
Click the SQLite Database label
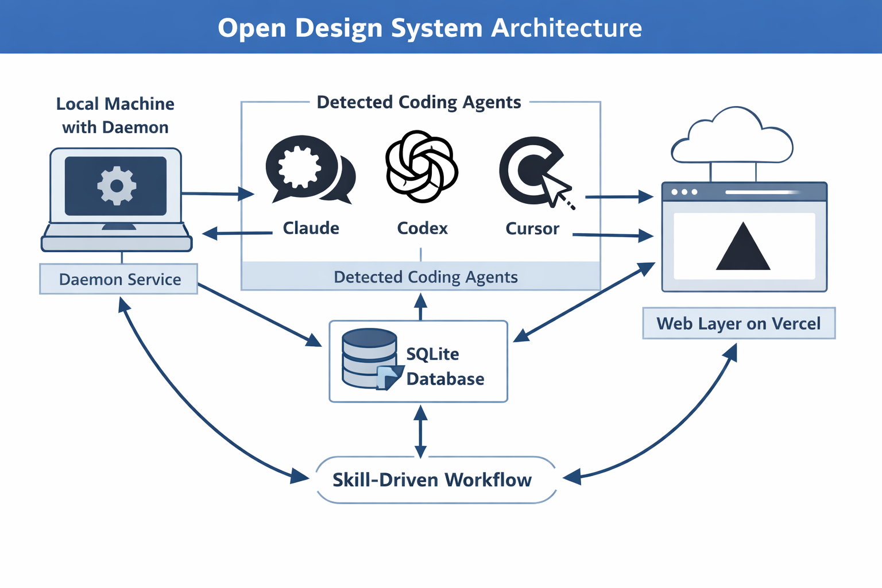[445, 366]
